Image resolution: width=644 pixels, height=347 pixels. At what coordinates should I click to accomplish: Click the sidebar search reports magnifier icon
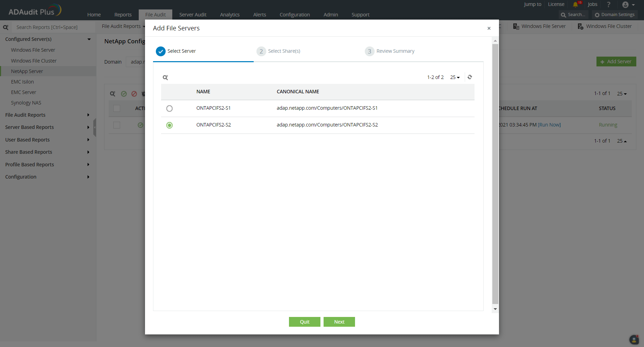pyautogui.click(x=6, y=27)
